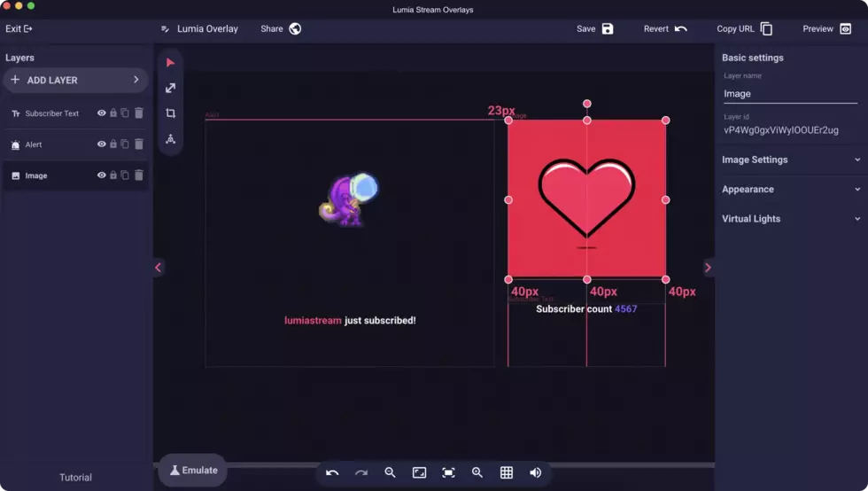Image resolution: width=868 pixels, height=491 pixels.
Task: Collapse the left layers panel
Action: tap(159, 268)
